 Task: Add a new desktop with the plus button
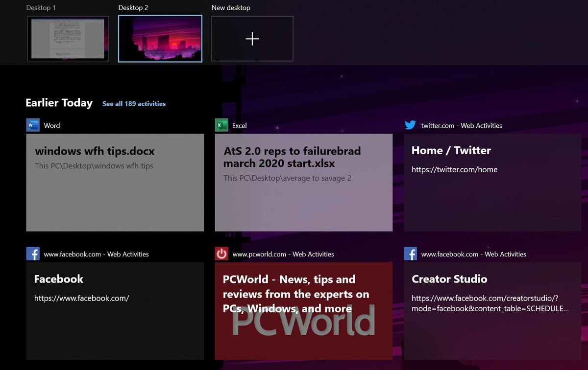pos(252,39)
